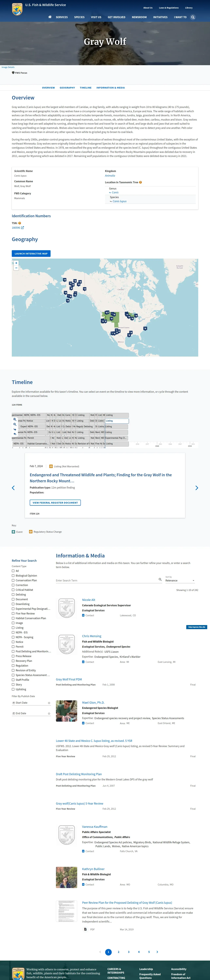The height and width of the screenshot is (980, 210).
Task: Zoom in on the timeline
Action: pos(15,420)
